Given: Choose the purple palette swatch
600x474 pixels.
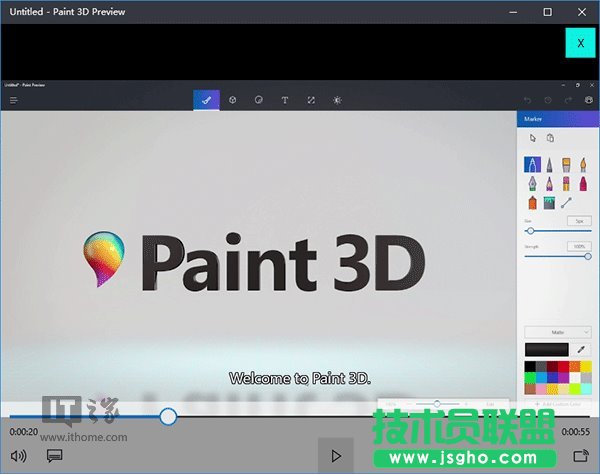Looking at the screenshot, I should [563, 378].
